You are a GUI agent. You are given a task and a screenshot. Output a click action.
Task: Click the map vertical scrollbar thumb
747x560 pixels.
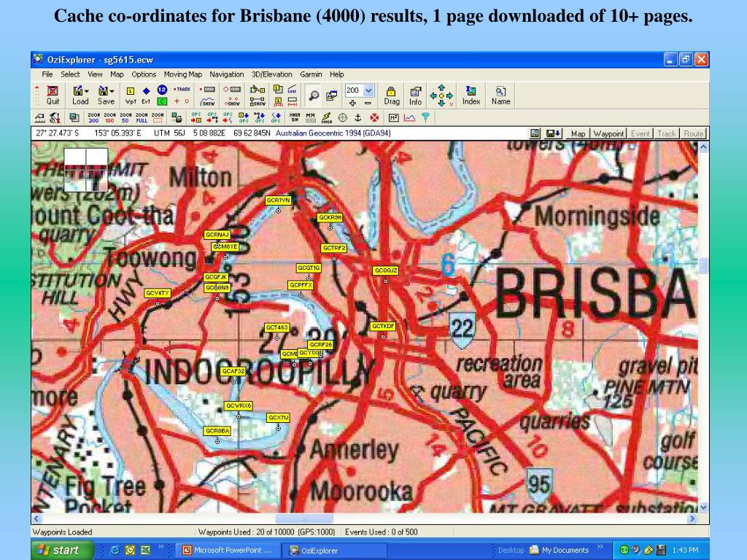[x=703, y=265]
